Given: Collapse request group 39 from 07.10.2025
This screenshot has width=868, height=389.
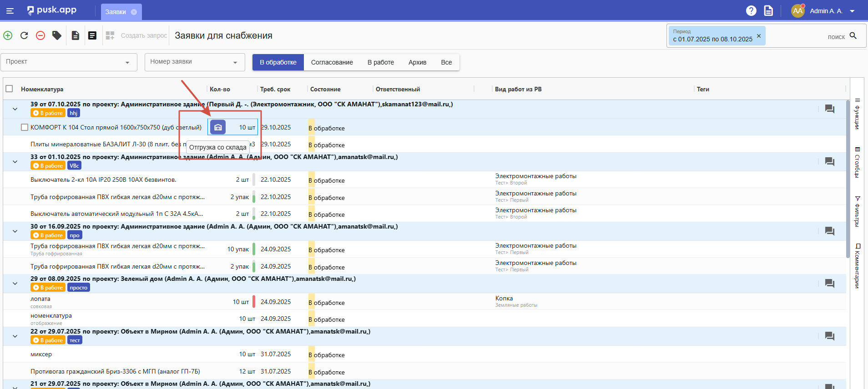Looking at the screenshot, I should coord(15,109).
